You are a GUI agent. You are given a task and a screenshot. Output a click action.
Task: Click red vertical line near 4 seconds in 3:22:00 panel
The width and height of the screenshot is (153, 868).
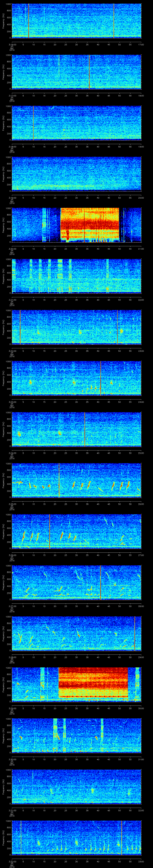pos(20,327)
